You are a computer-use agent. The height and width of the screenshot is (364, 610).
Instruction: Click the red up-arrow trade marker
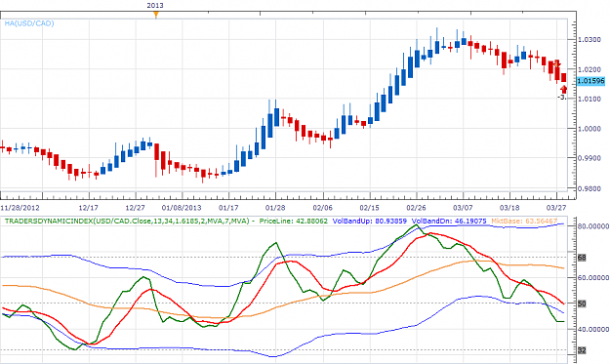coord(564,90)
